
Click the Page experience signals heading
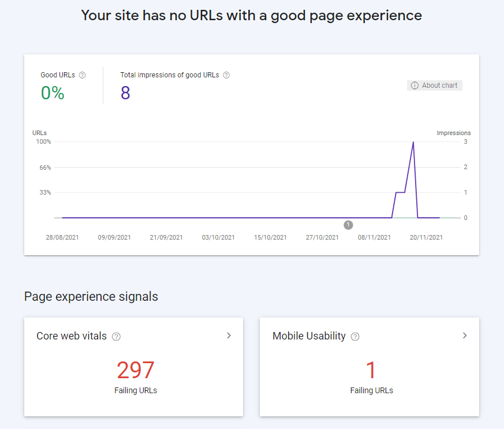click(x=91, y=297)
